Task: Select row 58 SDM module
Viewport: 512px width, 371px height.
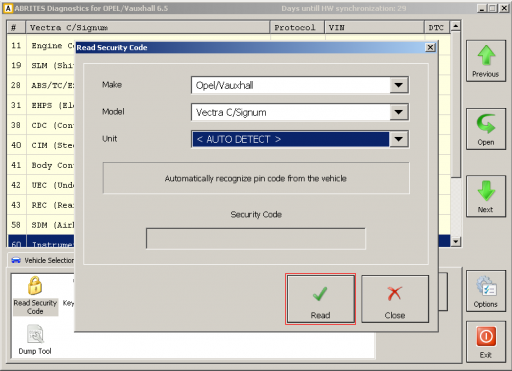Action: 41,225
